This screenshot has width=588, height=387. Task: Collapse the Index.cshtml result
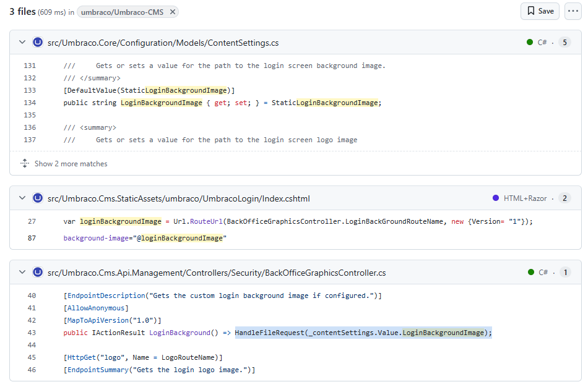pos(22,198)
